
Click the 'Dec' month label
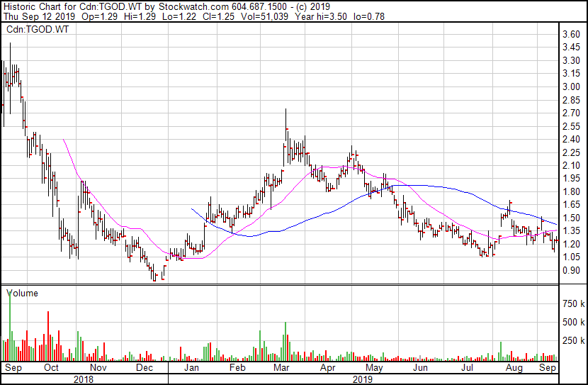(145, 368)
